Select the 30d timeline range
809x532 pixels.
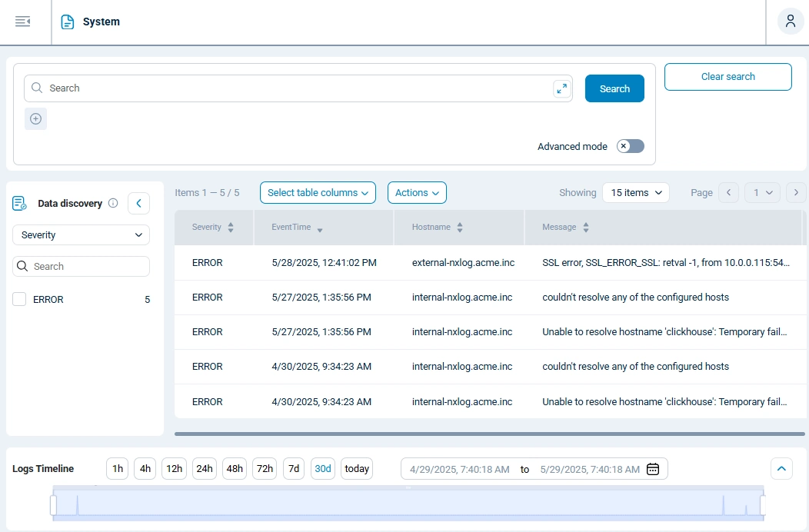coord(322,468)
